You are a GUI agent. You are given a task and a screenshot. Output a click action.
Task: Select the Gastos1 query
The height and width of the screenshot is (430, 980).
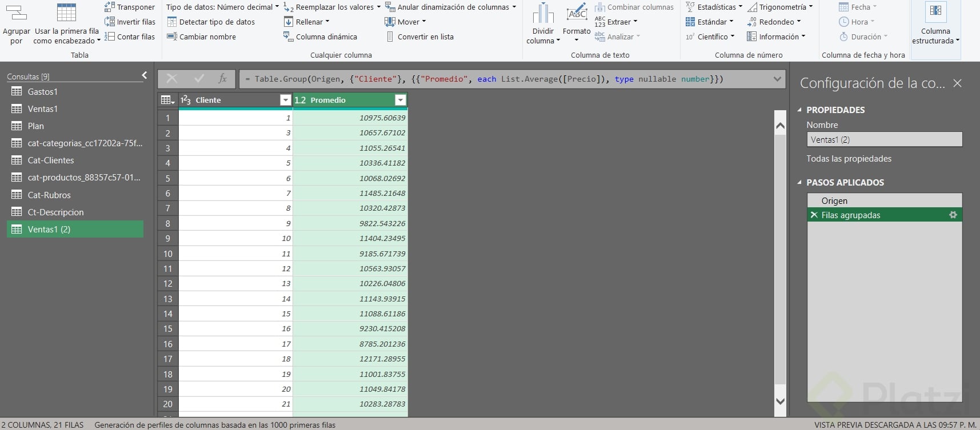pyautogui.click(x=75, y=91)
